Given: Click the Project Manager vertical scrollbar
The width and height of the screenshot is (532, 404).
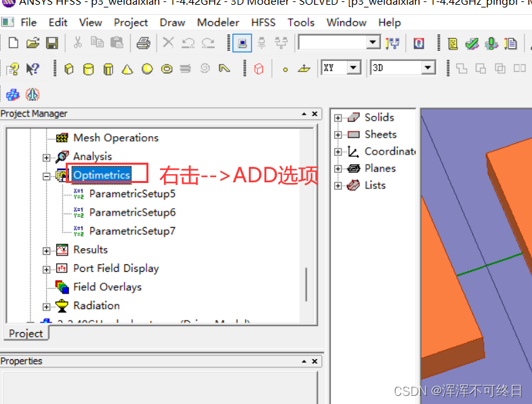Looking at the screenshot, I should point(306,285).
